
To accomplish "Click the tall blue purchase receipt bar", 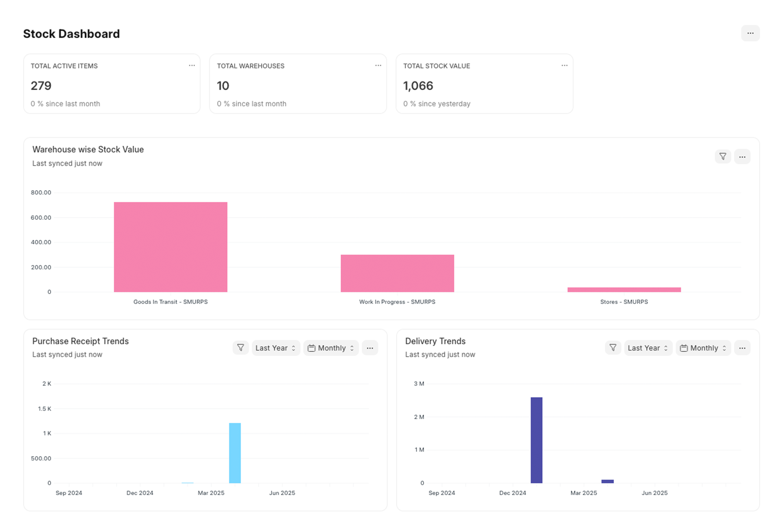I will coord(235,453).
